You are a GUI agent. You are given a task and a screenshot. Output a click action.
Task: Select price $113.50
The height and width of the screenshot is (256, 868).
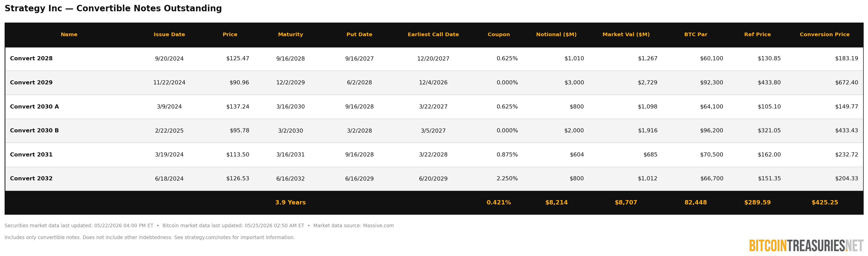[x=238, y=154]
